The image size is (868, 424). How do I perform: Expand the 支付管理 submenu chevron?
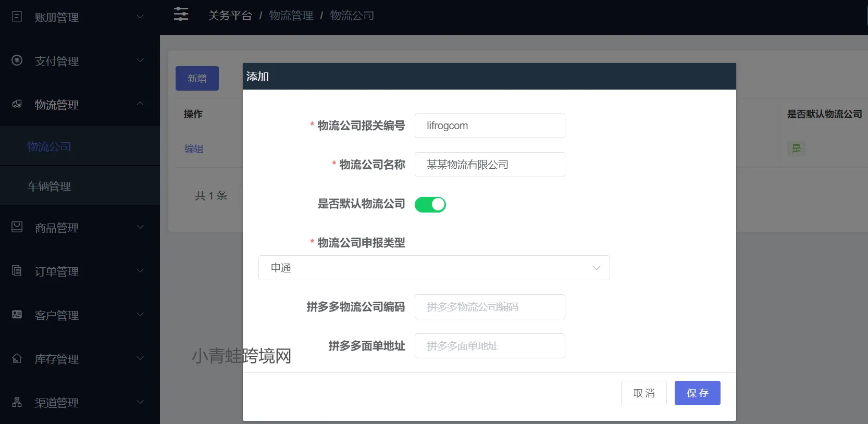[x=140, y=60]
